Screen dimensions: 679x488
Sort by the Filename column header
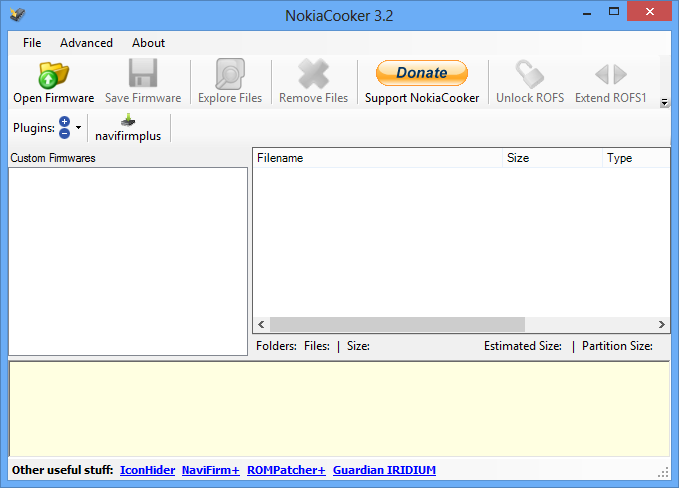tap(378, 158)
